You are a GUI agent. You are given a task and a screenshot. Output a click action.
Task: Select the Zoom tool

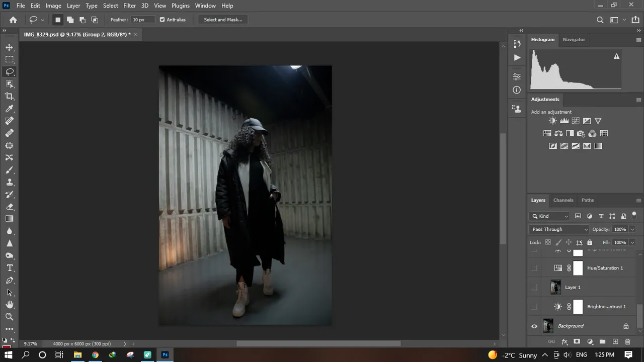pyautogui.click(x=10, y=317)
